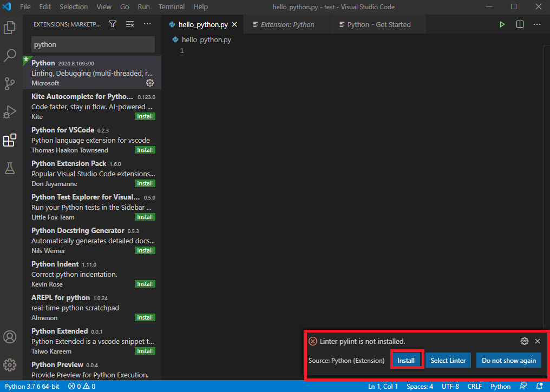Click Select Linter button

tap(448, 360)
